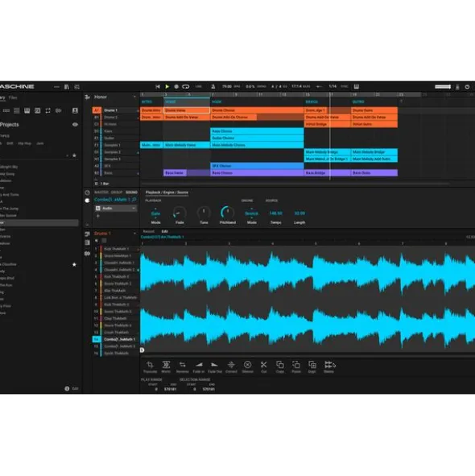Select the OUTRO section header
Screen dimensions: 475x476
[x=358, y=101]
